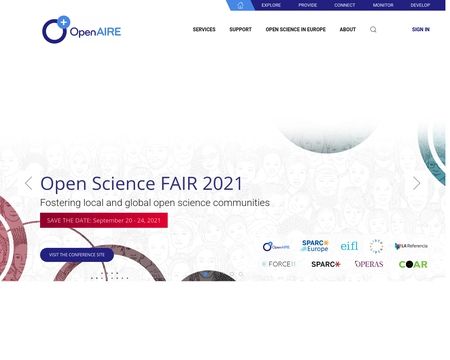Click the search magnifier icon
Screen dimensions: 450x360
pos(373,29)
